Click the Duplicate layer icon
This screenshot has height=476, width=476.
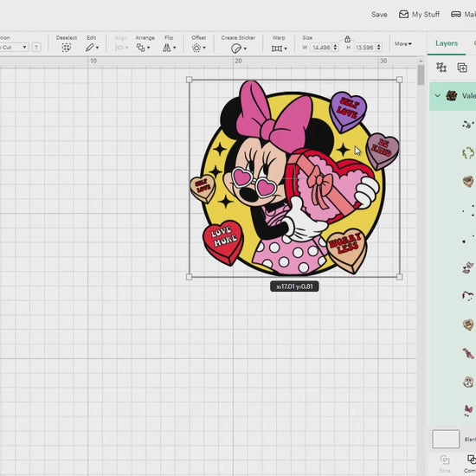point(462,68)
